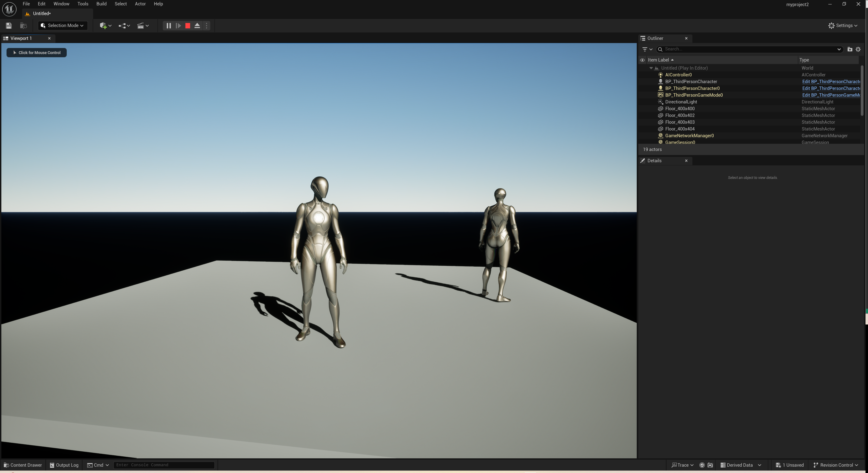Open the Build menu
Image resolution: width=868 pixels, height=473 pixels.
[101, 4]
